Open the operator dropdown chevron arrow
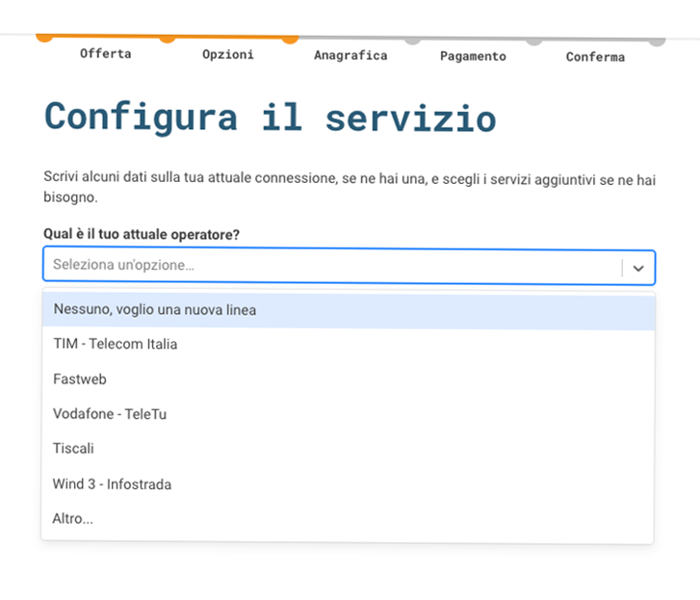This screenshot has width=700, height=600. (x=638, y=269)
